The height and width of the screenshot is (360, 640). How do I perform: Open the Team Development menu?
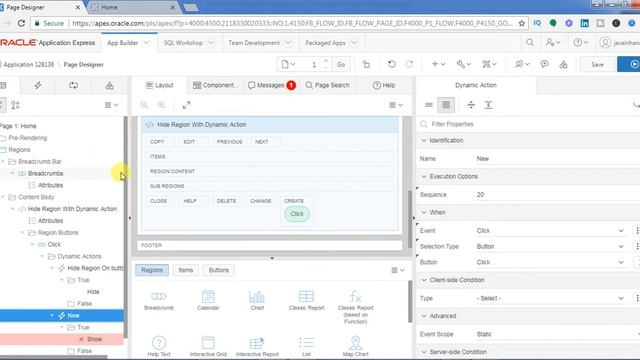pos(260,42)
